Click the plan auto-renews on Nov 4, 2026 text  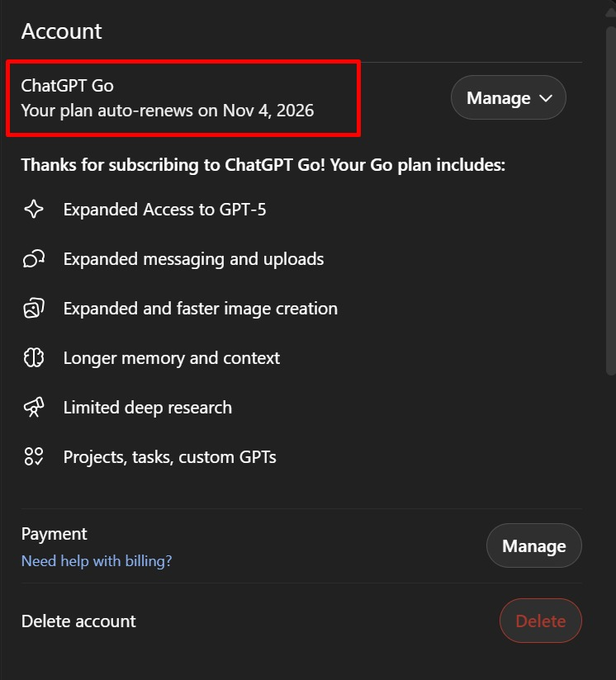(168, 111)
